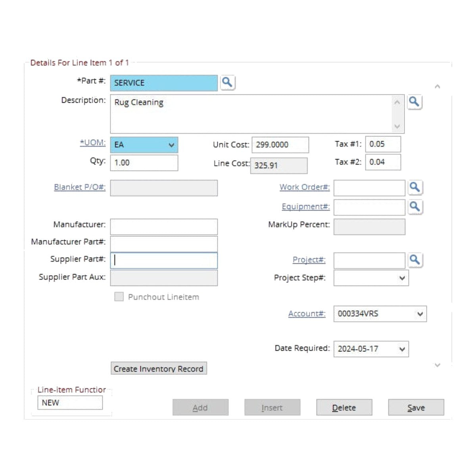Click the Part # field containing SERVICE
This screenshot has height=476, width=476.
tap(164, 83)
